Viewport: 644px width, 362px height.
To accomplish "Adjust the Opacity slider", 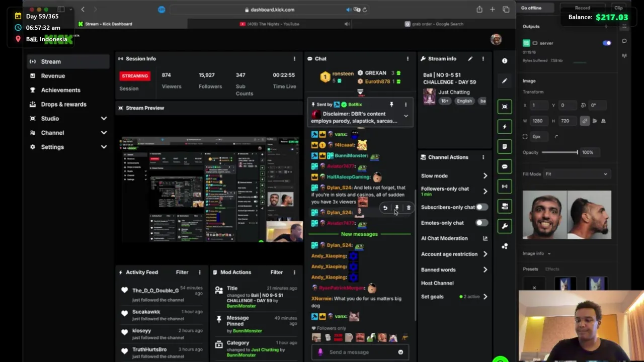I will point(560,152).
